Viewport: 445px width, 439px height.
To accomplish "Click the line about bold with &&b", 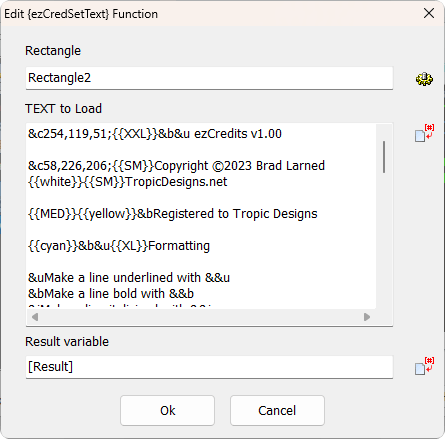I will click(111, 294).
